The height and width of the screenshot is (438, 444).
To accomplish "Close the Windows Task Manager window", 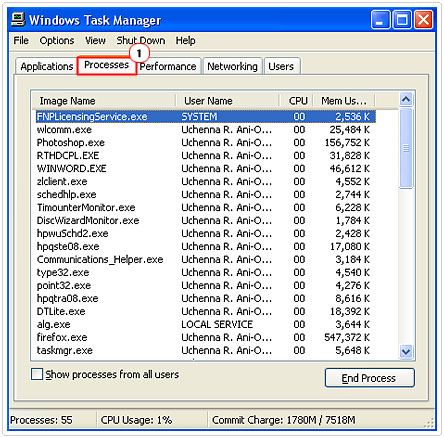I will pos(423,20).
